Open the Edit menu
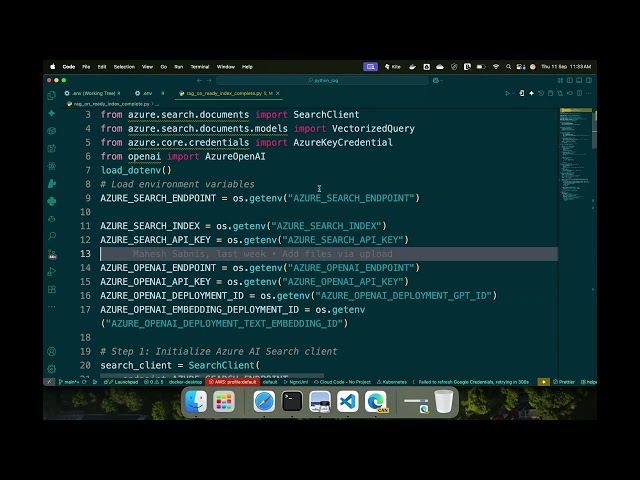Viewport: 640px width, 480px height. (102, 67)
